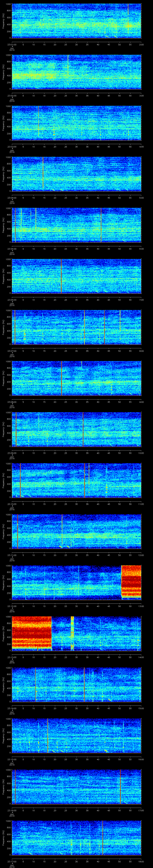Choose the spectrogram panel starting at 23:06:00

tap(76, 276)
